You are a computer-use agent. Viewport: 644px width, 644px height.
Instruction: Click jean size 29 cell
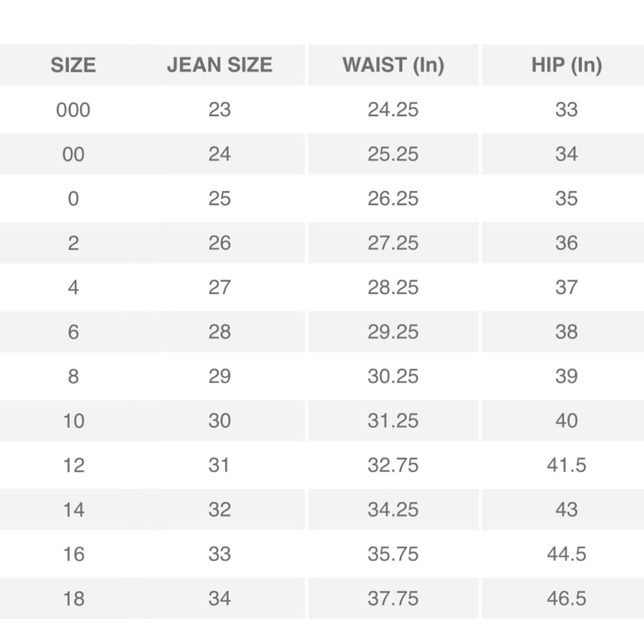pos(220,376)
